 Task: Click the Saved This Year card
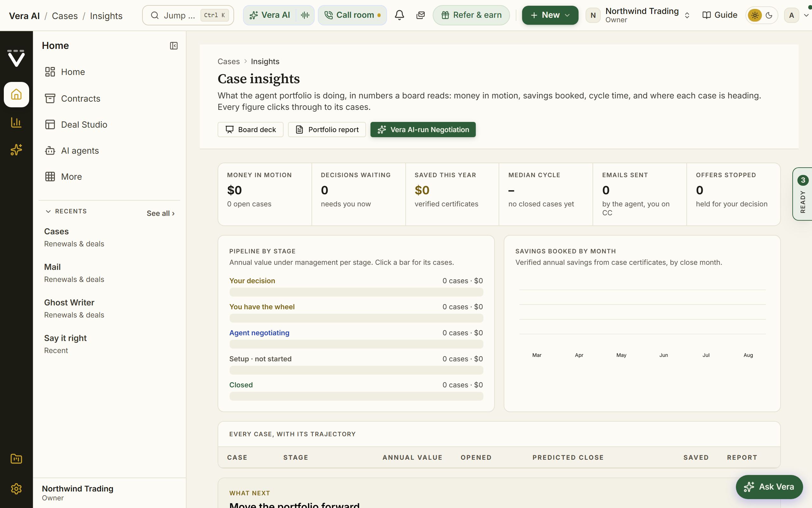(452, 194)
